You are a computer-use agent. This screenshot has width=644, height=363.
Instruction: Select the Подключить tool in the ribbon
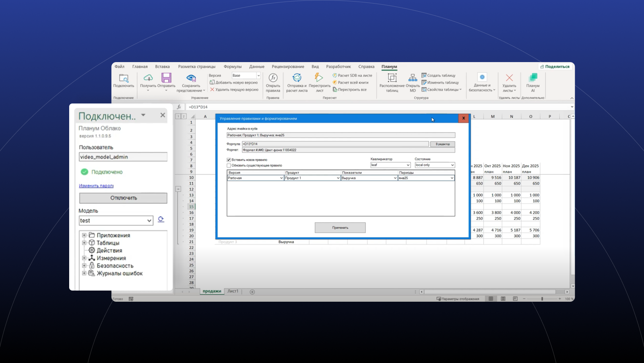123,82
